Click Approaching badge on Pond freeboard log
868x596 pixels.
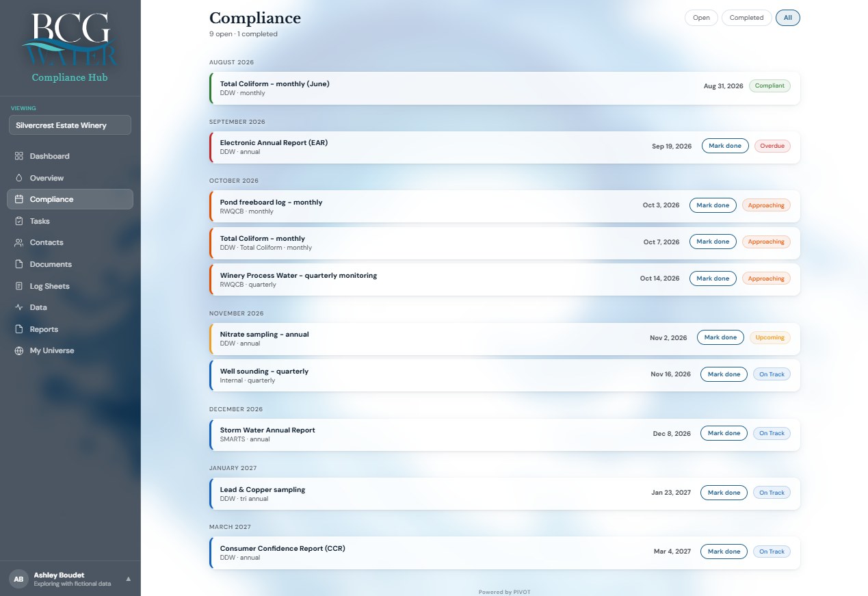[766, 205]
